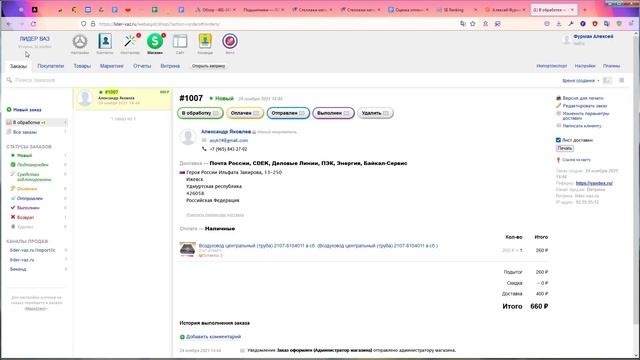
Task: Open the Маркетинг tab
Action: 111,66
